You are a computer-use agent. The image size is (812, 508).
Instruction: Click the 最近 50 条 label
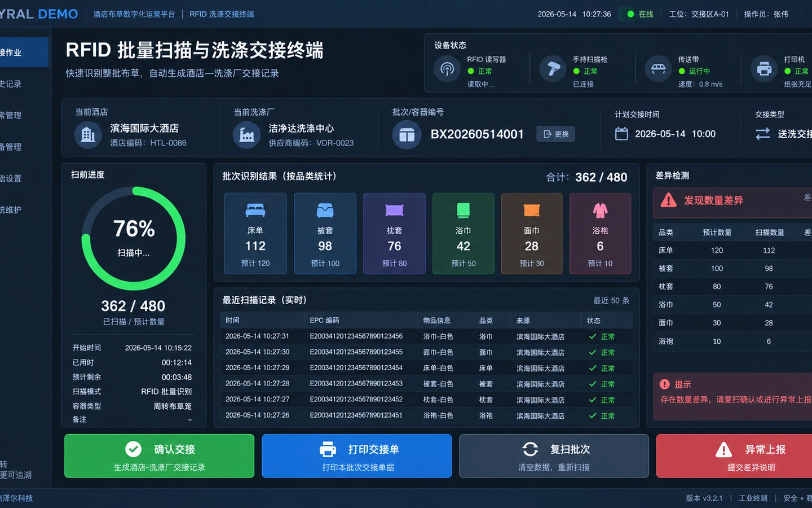pos(611,300)
